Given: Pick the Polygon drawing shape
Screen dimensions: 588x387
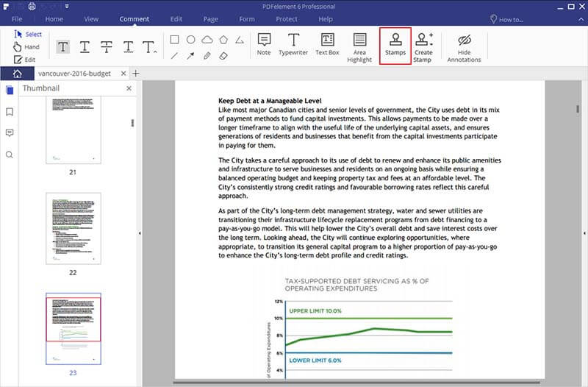Looking at the screenshot, I should 223,40.
